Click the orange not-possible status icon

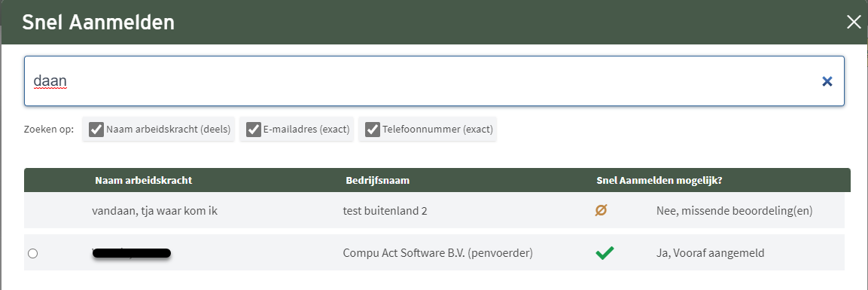point(601,210)
